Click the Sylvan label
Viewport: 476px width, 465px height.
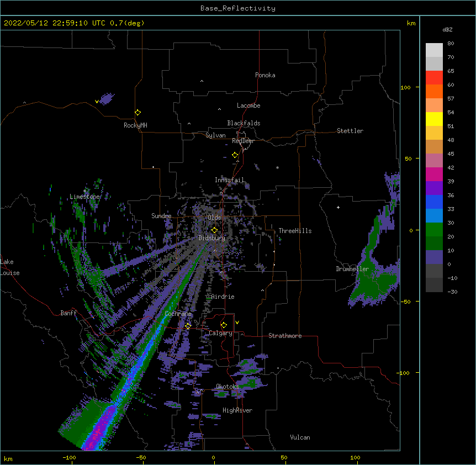coord(215,135)
